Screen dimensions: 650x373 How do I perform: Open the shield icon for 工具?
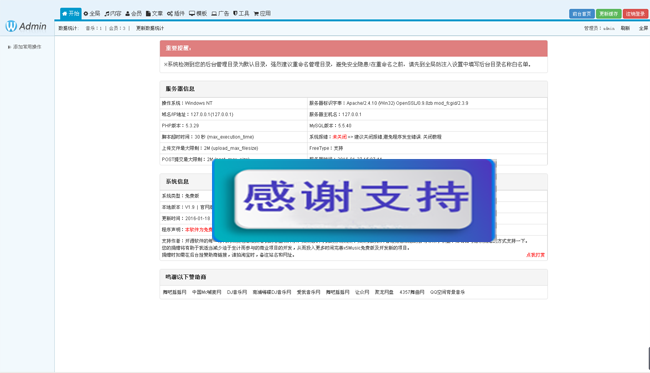click(x=235, y=14)
